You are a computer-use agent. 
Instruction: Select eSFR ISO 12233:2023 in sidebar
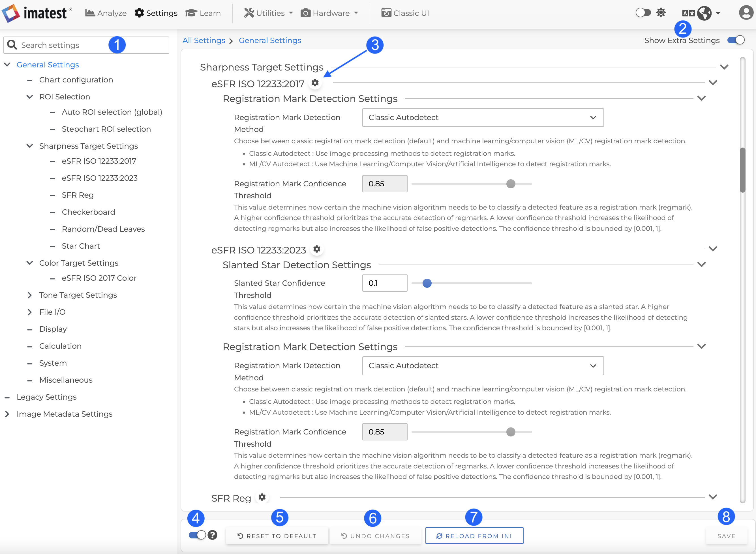click(100, 178)
